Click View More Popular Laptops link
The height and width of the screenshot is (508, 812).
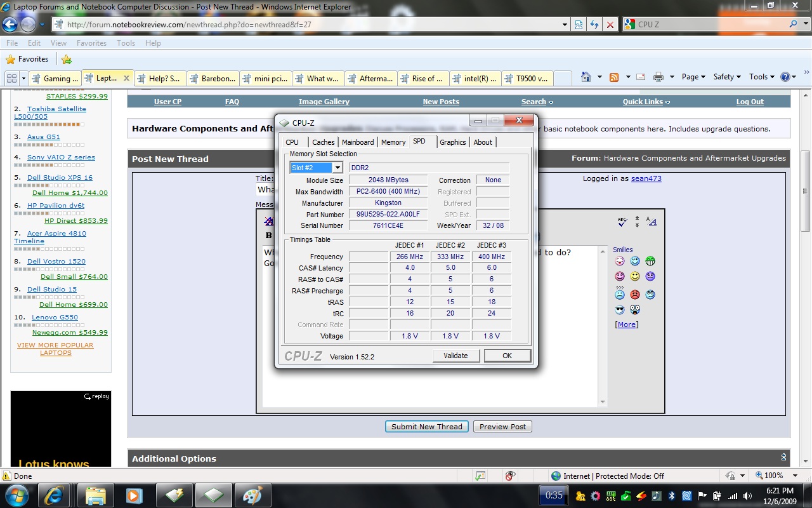(55, 349)
